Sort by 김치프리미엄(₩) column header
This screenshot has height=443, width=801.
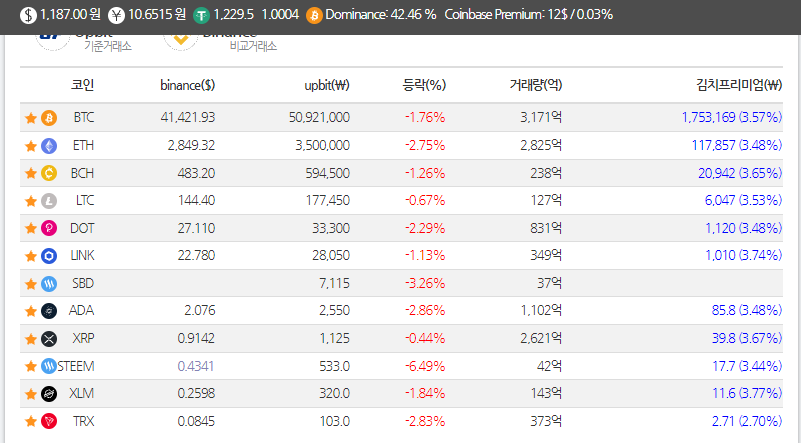point(739,85)
